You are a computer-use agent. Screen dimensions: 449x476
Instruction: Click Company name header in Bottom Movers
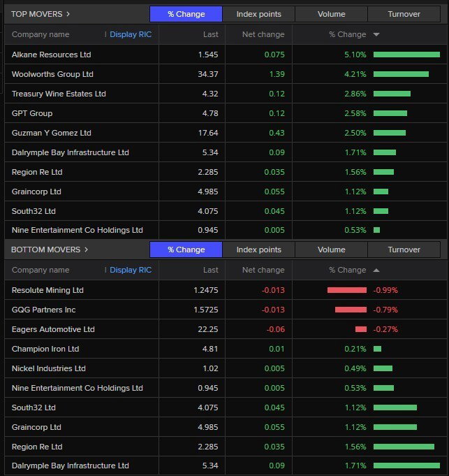click(41, 271)
